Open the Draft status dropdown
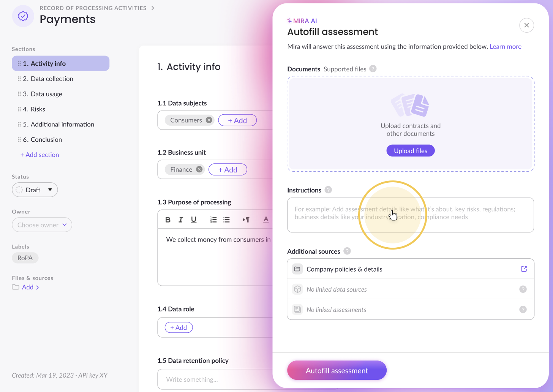 35,190
